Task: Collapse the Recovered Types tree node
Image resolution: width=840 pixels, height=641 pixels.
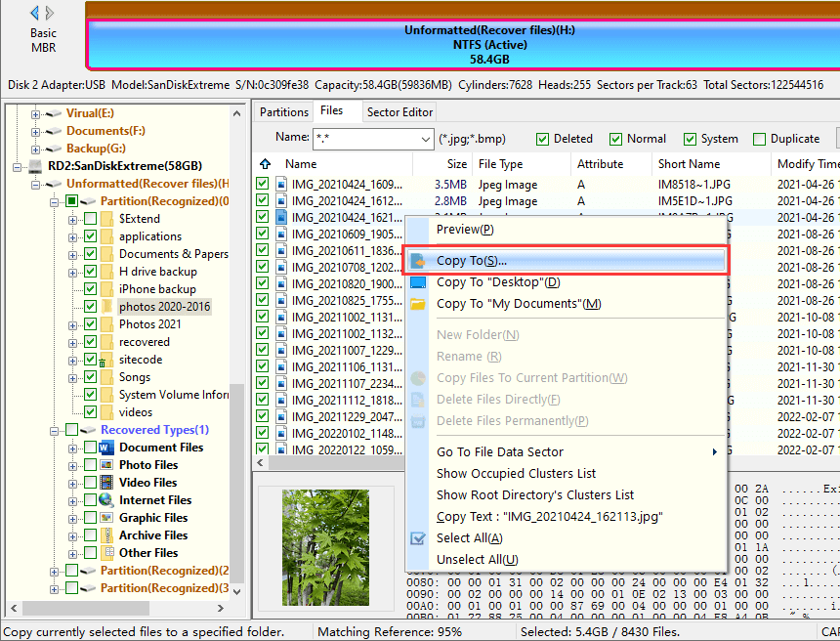Action: point(56,430)
